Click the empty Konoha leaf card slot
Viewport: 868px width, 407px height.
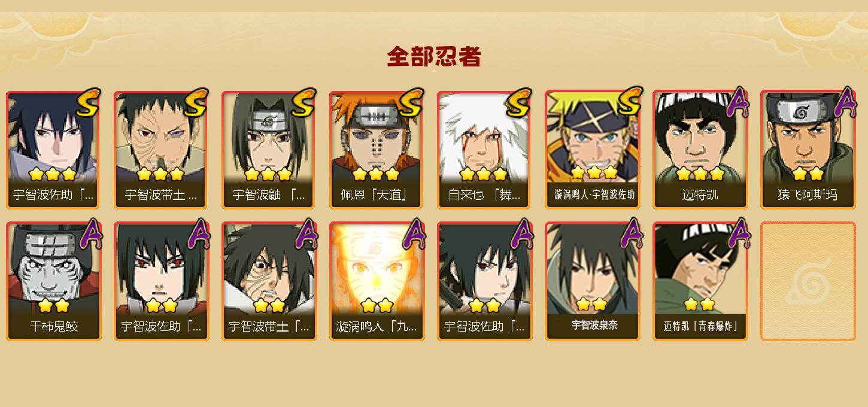point(808,281)
